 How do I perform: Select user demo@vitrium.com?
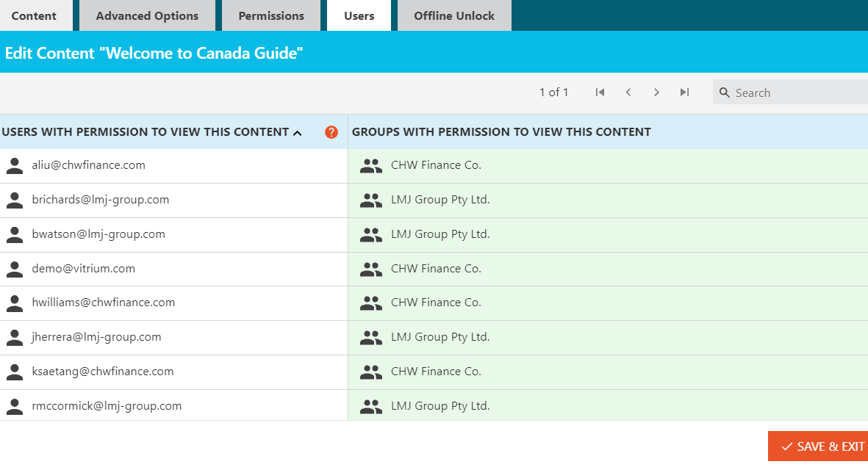click(84, 268)
